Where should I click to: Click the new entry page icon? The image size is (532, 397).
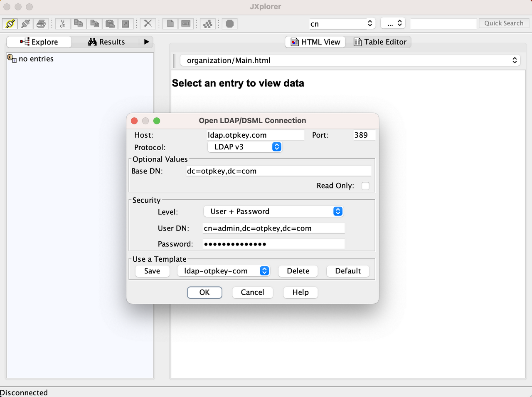[x=170, y=24]
